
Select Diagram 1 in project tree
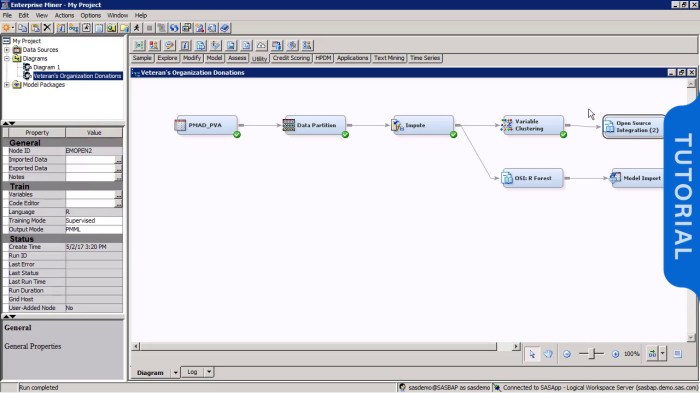[46, 67]
